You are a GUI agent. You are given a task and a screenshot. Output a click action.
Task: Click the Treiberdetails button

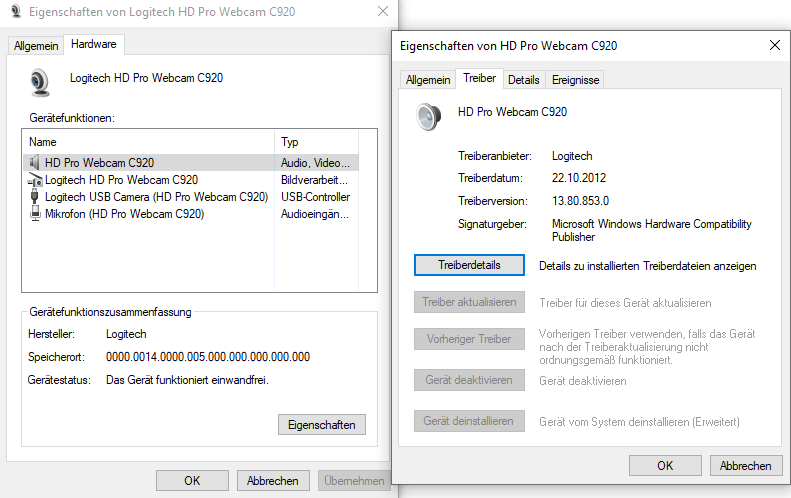(469, 265)
